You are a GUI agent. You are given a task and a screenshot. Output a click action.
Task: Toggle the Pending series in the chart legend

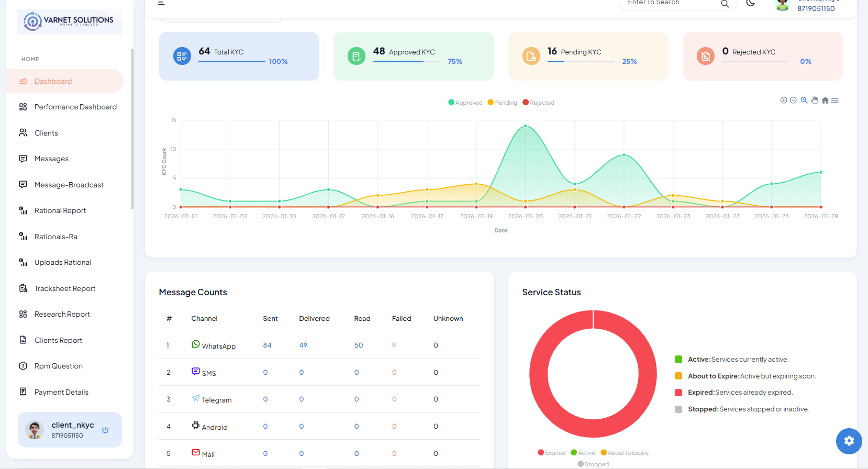click(x=502, y=103)
